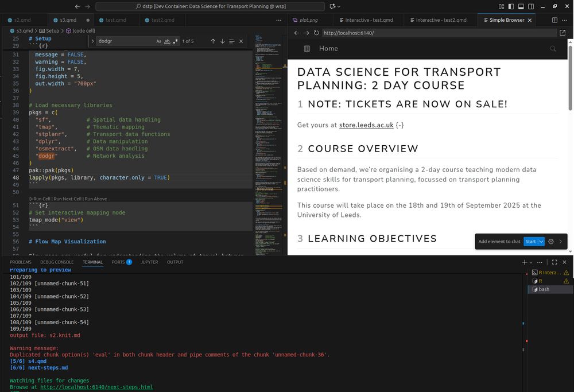Follow the store.leeds.ac.uk link

click(366, 125)
